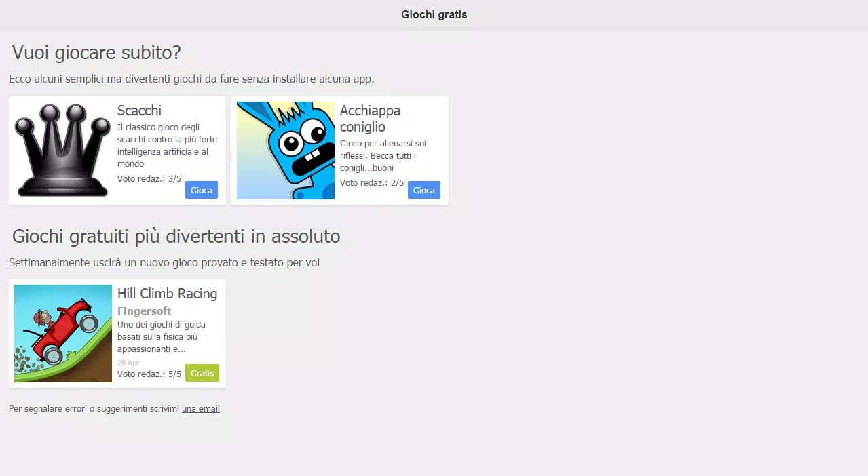Open the 'una email' contact link
This screenshot has width=868, height=476.
(x=201, y=409)
